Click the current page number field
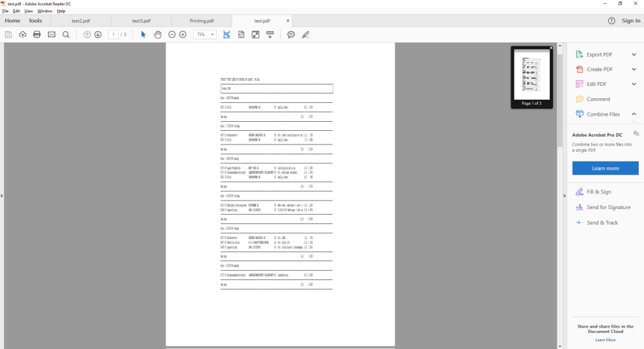The image size is (644, 349). click(x=113, y=35)
